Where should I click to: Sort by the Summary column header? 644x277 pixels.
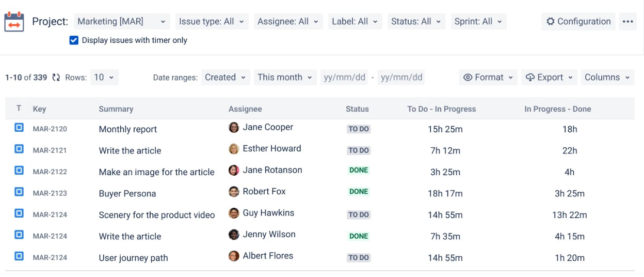116,109
